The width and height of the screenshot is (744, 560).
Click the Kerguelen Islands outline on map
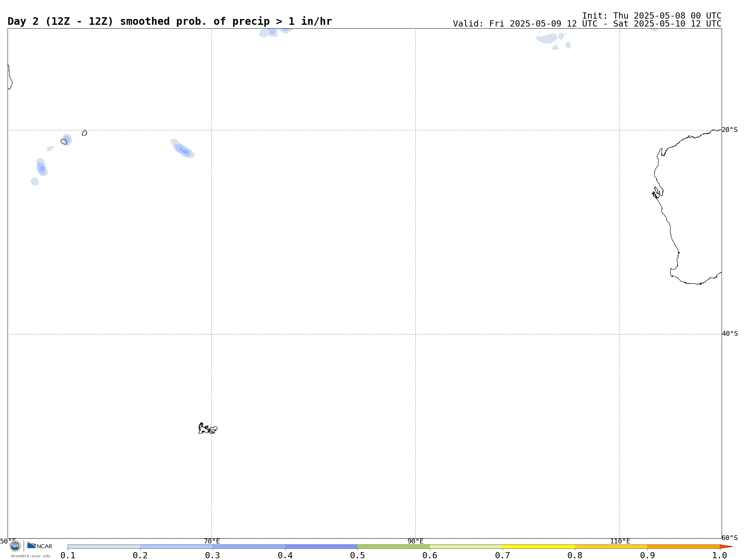click(208, 428)
